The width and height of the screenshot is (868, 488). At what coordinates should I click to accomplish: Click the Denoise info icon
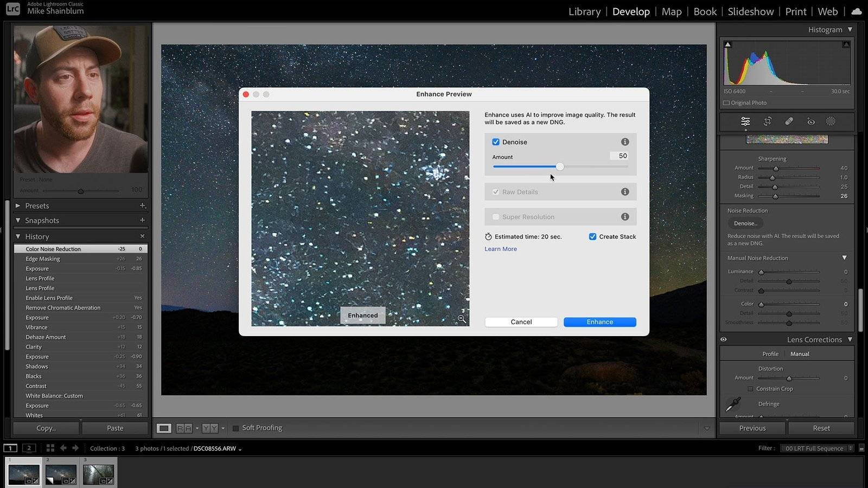[625, 142]
